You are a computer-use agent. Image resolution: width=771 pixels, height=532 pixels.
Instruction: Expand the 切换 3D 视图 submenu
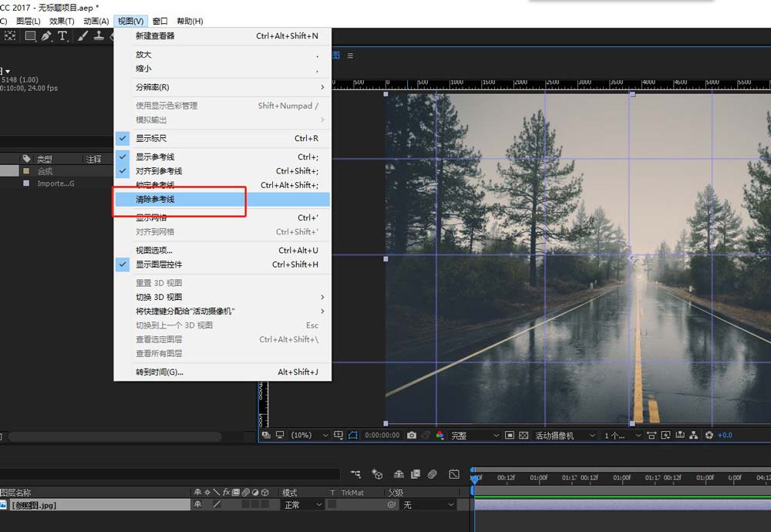223,297
